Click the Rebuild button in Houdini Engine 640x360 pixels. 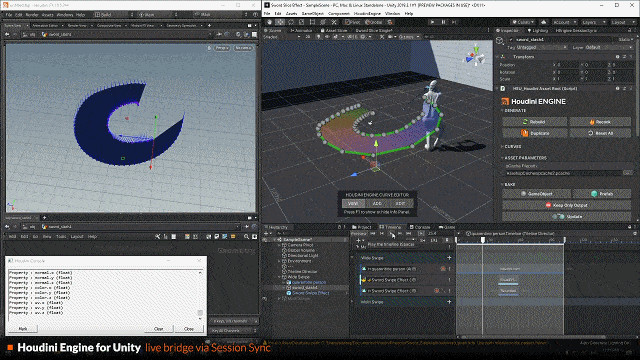click(535, 122)
